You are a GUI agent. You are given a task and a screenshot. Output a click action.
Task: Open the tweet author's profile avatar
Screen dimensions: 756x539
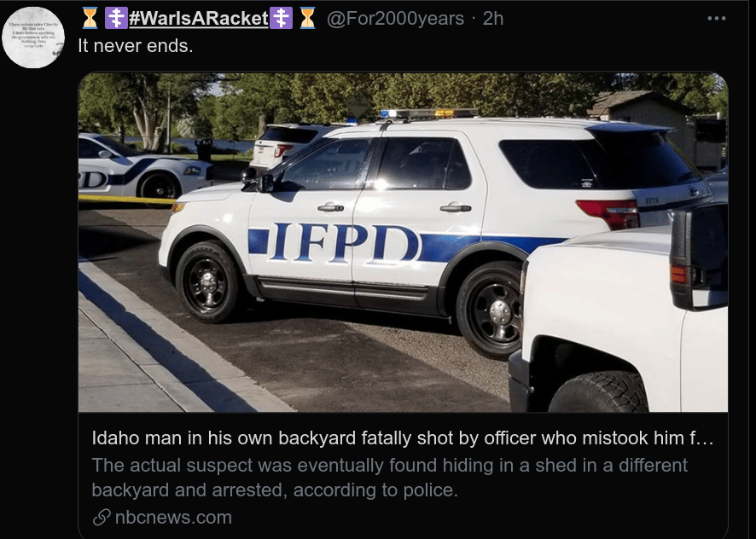(33, 38)
